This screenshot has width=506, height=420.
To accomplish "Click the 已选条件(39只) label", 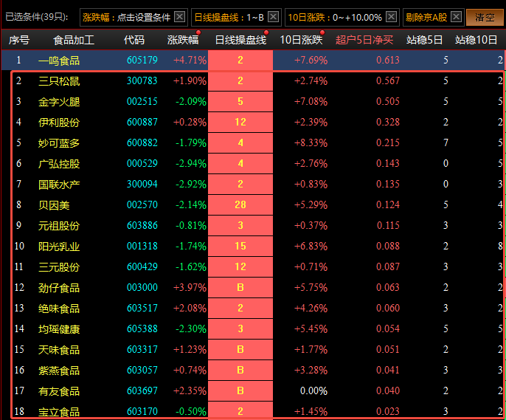I will (37, 17).
